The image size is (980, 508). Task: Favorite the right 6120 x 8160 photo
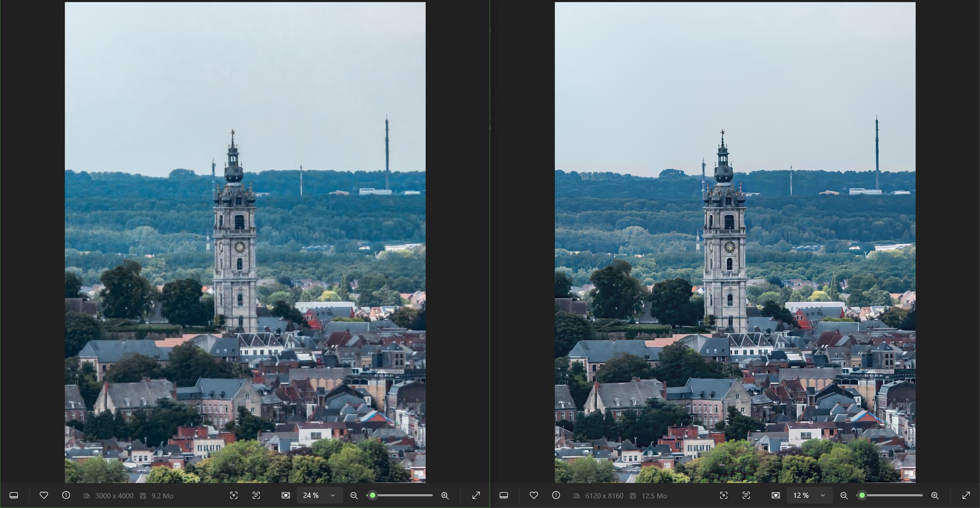point(534,495)
